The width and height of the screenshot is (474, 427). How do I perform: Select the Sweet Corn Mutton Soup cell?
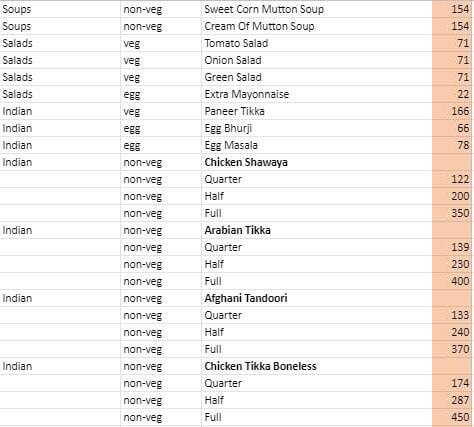point(317,9)
